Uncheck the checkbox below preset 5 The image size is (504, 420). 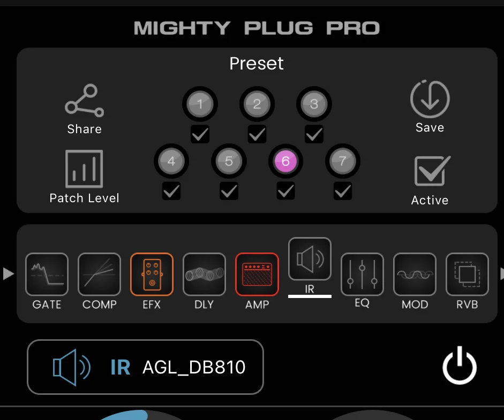click(x=229, y=191)
